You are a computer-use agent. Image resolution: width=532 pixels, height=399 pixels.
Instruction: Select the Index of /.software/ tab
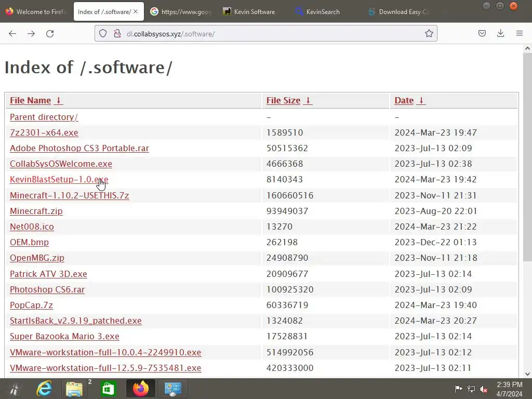tap(104, 11)
